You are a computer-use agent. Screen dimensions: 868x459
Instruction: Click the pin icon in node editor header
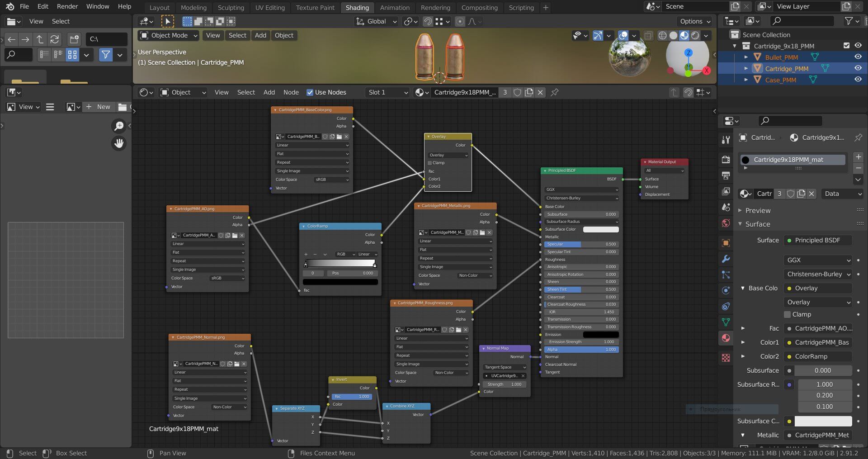pyautogui.click(x=554, y=92)
